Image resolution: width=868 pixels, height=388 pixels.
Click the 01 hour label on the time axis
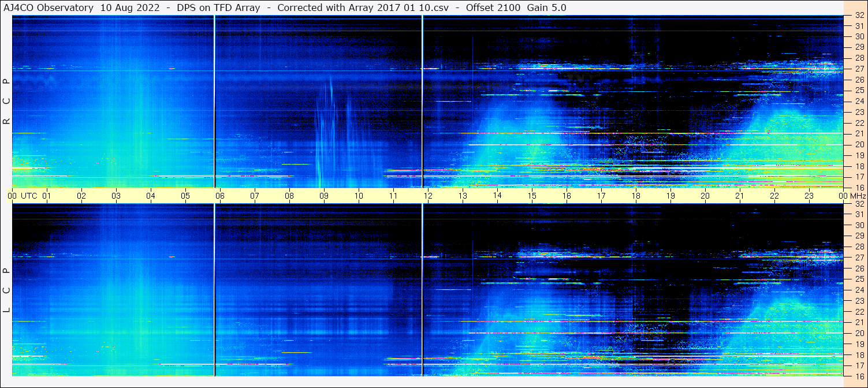[47, 196]
